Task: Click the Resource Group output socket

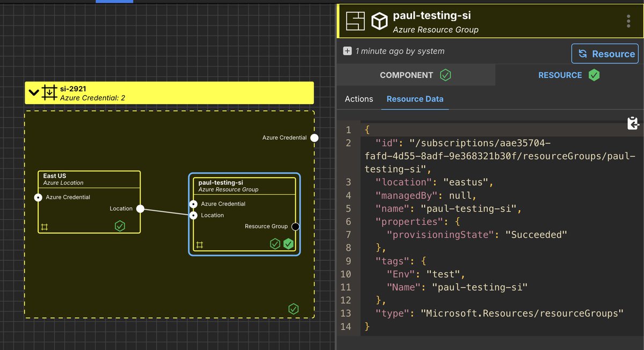Action: click(x=295, y=227)
